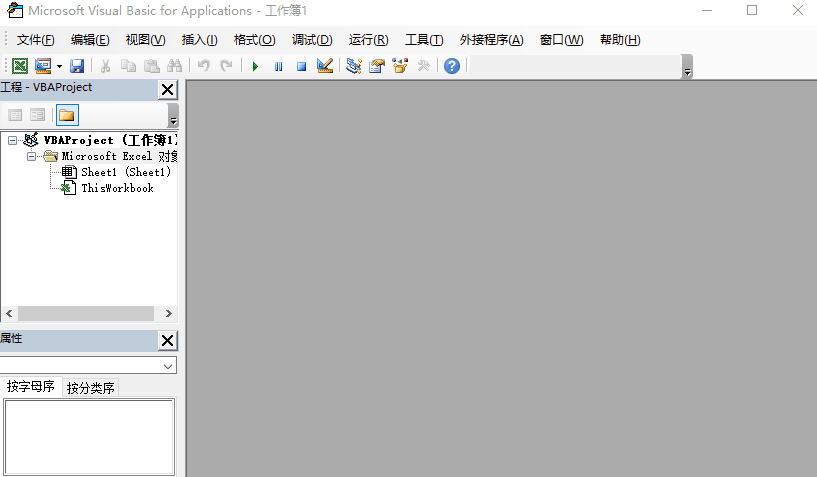Open the 外接程序(A) menu

pos(491,40)
